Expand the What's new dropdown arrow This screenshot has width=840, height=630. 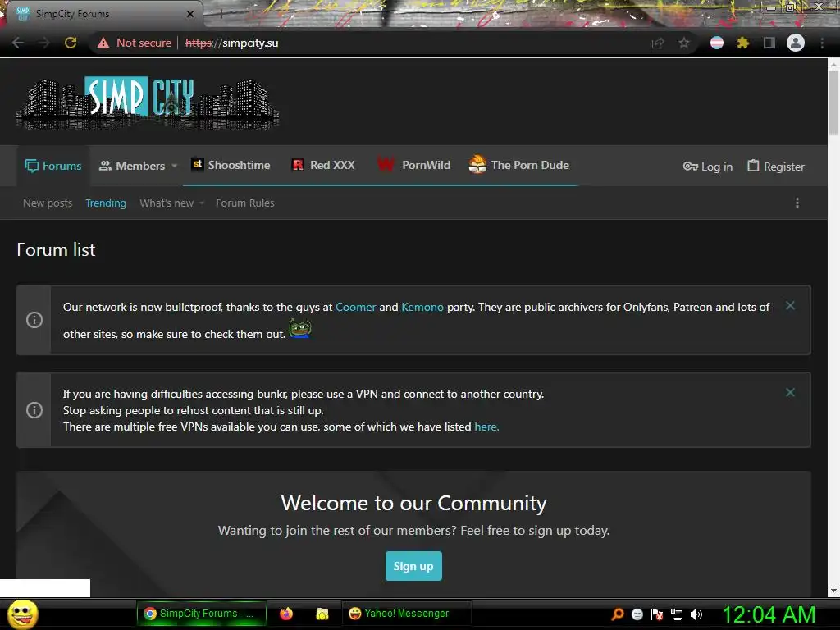pyautogui.click(x=202, y=203)
